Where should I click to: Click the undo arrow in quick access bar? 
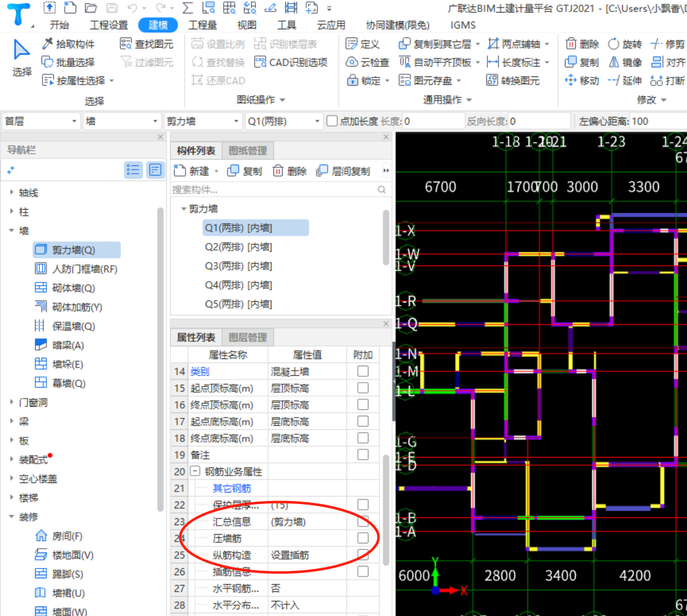[x=132, y=8]
